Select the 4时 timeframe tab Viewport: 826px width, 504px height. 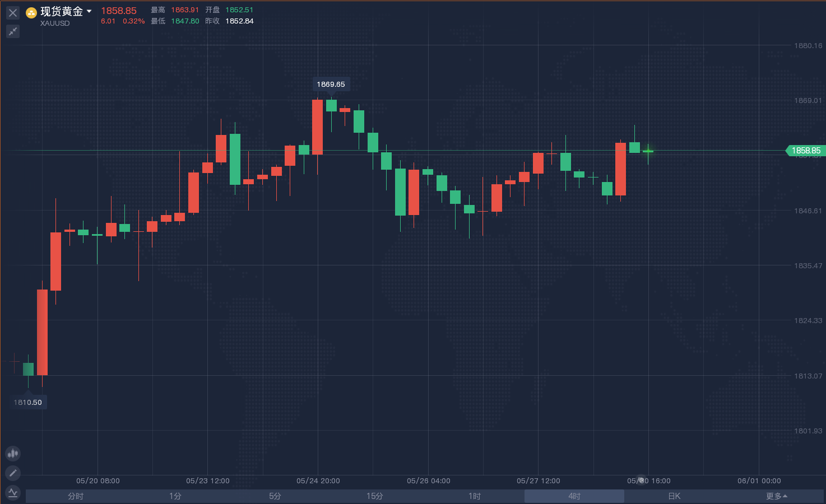(x=574, y=496)
